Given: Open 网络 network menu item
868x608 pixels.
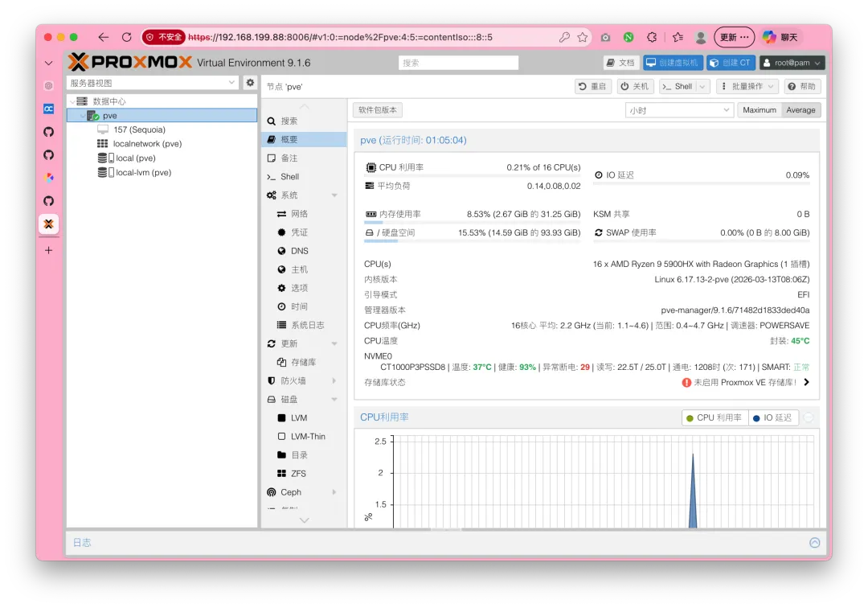Looking at the screenshot, I should coord(304,214).
